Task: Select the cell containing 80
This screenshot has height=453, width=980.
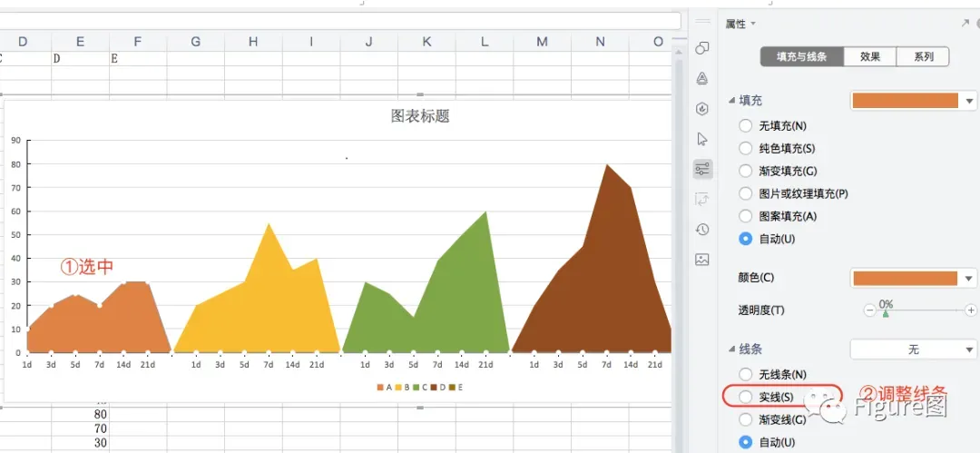Action: coord(80,414)
